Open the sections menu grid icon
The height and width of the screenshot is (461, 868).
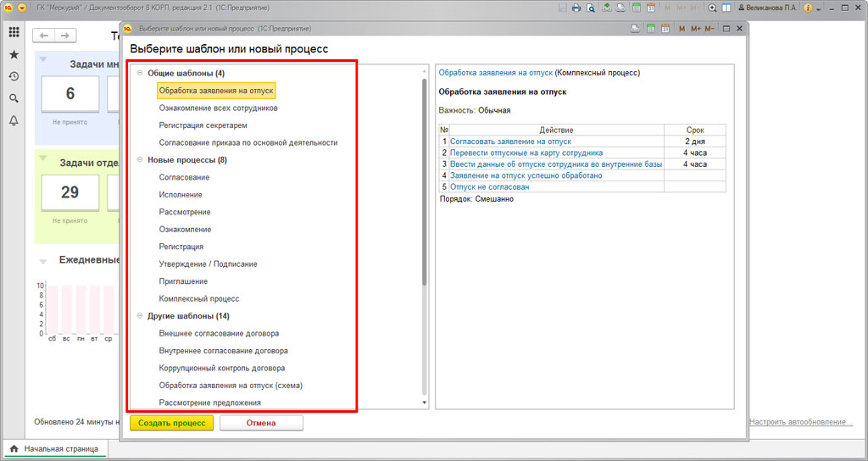coord(14,32)
